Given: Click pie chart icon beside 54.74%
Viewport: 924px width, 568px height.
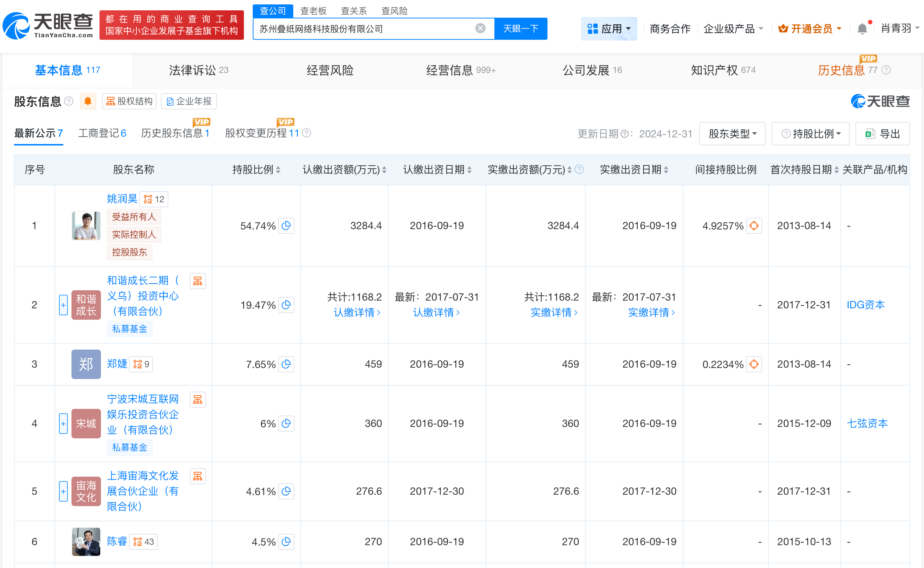Looking at the screenshot, I should [x=287, y=226].
